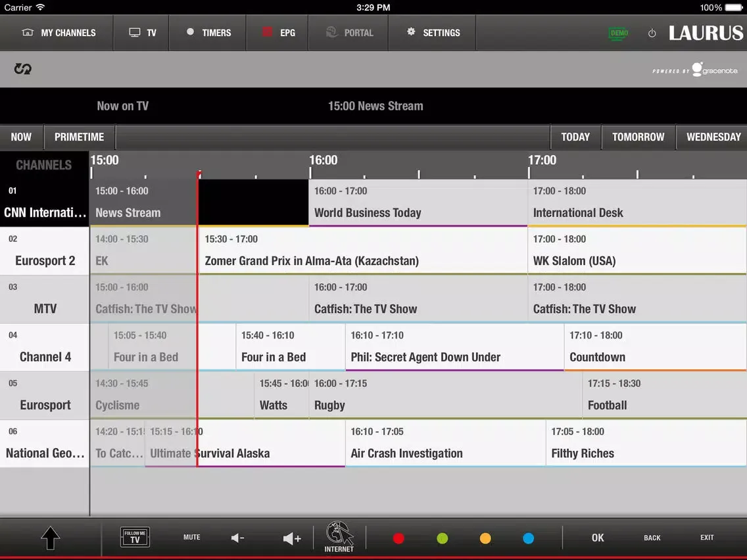Viewport: 747px width, 560px height.
Task: Tap the EXIT button
Action: 707,537
